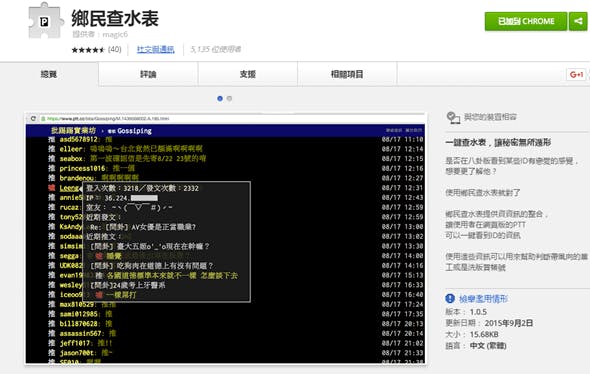The image size is (590, 374).
Task: Click the 一鍵查水表 description headline
Action: (498, 142)
